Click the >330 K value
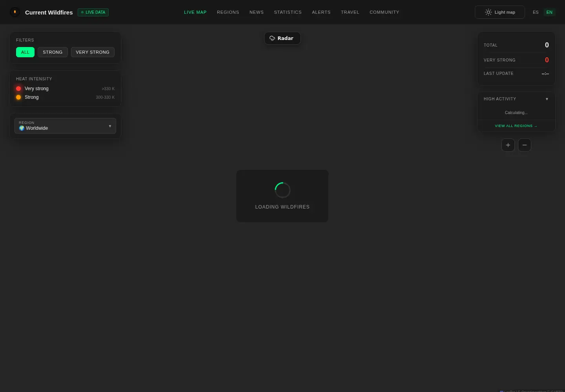This screenshot has width=565, height=392. point(108,89)
